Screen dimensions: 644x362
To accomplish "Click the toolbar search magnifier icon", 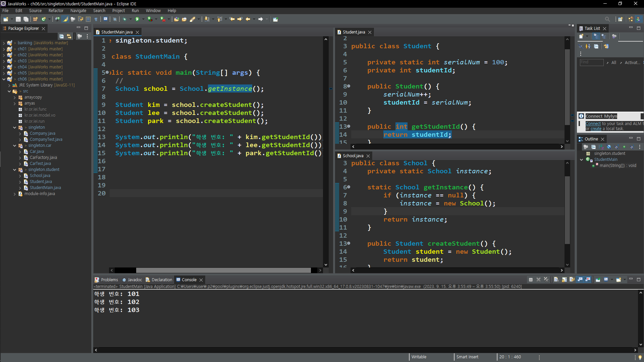I will pos(607,19).
